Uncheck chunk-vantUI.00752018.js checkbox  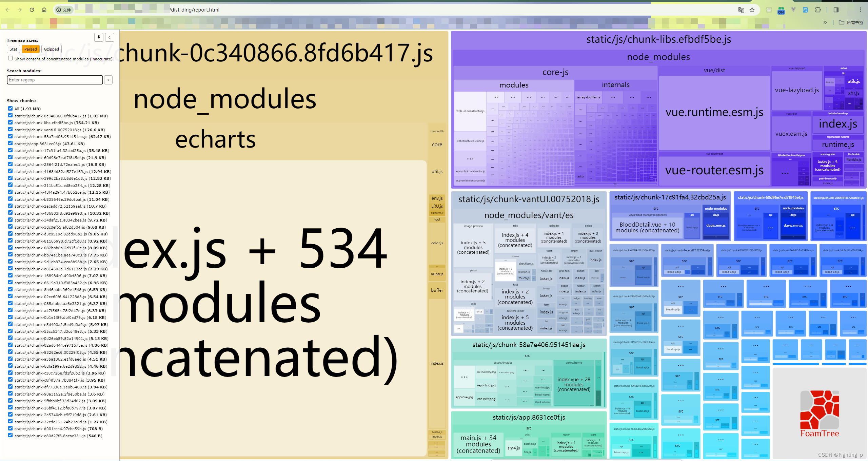11,129
